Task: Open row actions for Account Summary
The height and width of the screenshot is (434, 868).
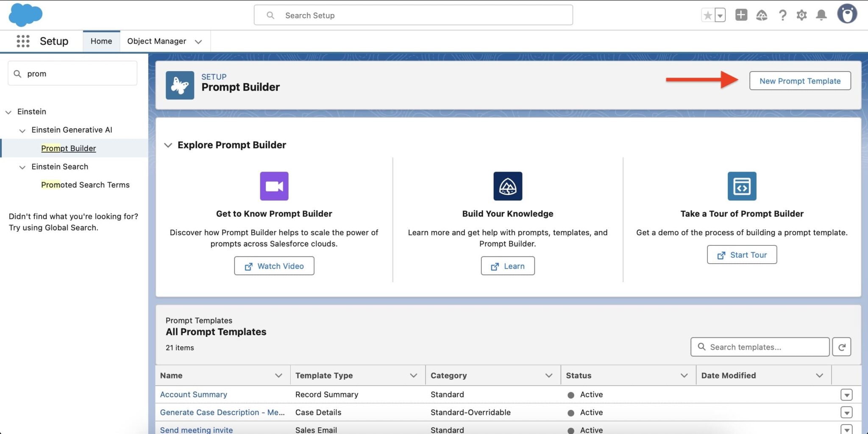Action: (846, 394)
